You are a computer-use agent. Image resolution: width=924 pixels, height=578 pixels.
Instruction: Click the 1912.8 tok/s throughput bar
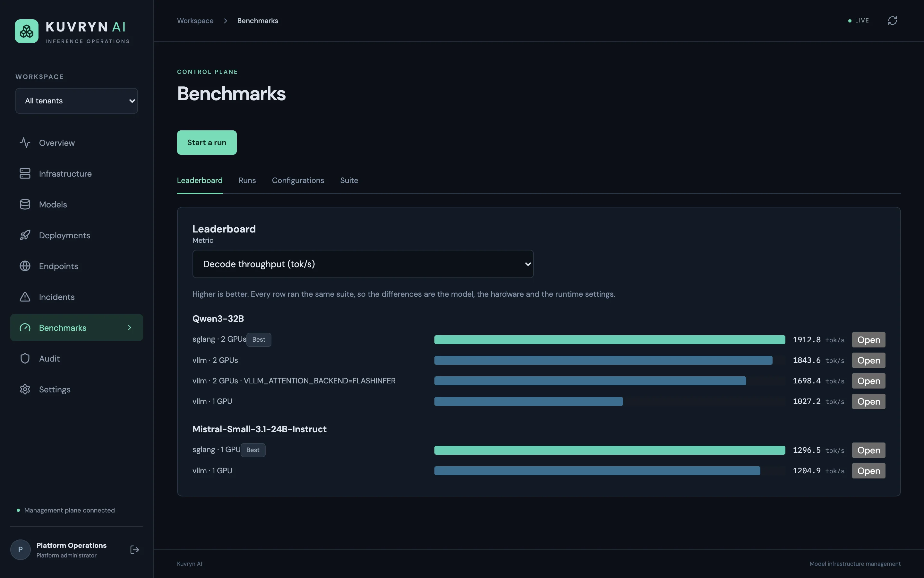pyautogui.click(x=609, y=340)
